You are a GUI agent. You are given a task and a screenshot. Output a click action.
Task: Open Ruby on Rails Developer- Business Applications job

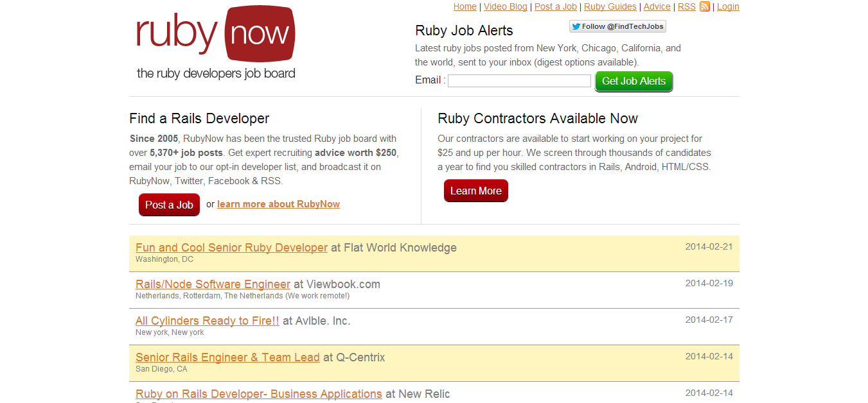click(259, 394)
